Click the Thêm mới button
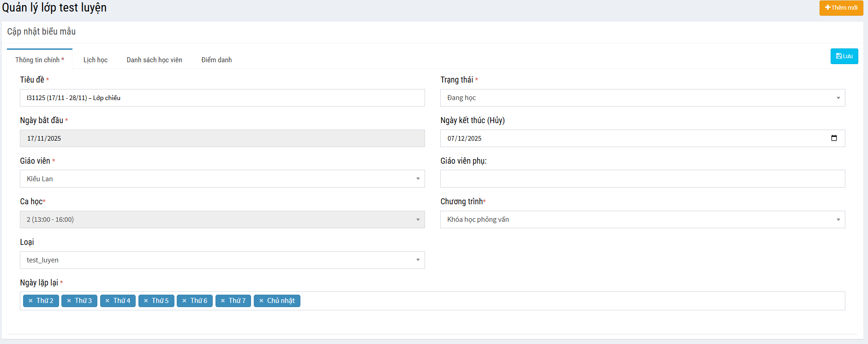This screenshot has height=344, width=868. tap(841, 8)
